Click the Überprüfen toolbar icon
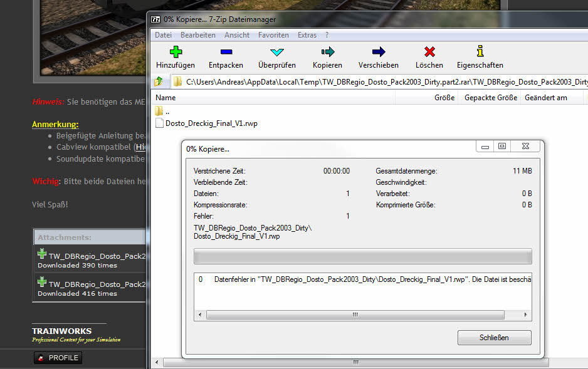This screenshot has height=369, width=588. [x=277, y=52]
